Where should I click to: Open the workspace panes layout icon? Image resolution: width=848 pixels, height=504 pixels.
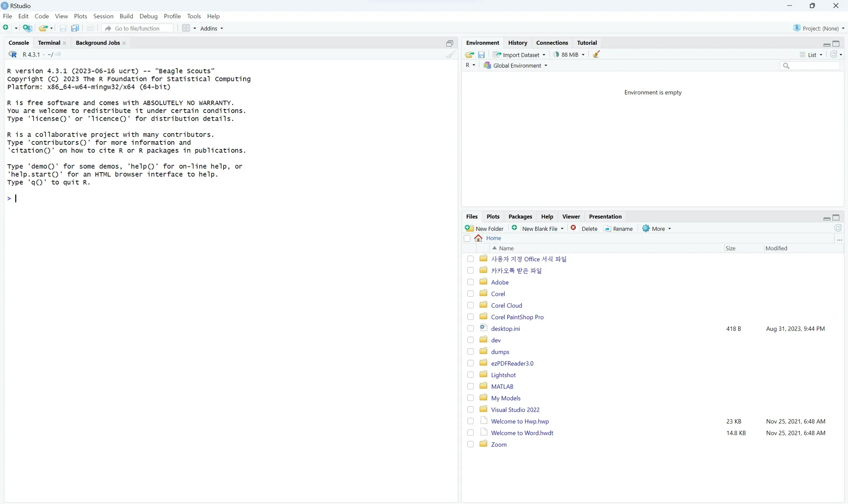[x=186, y=28]
